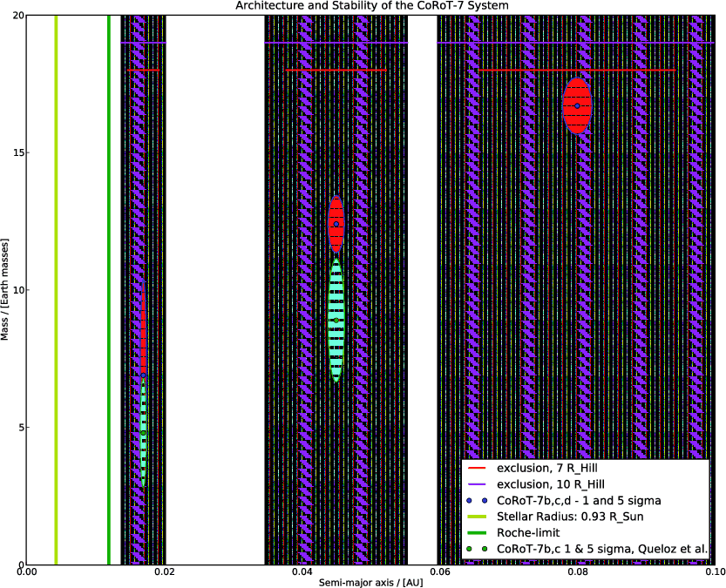Click the blue center point of the red 0.045 AU ellipse
726x588 pixels.
(x=336, y=224)
